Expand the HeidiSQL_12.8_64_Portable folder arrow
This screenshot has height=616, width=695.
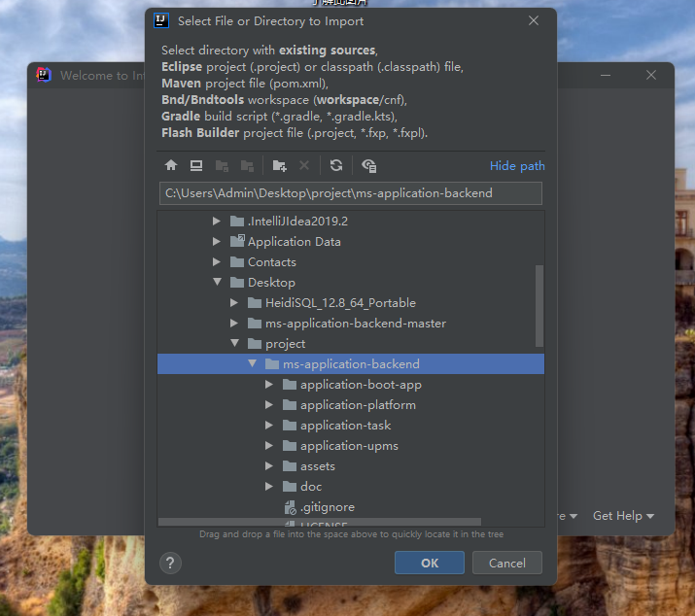pos(234,303)
